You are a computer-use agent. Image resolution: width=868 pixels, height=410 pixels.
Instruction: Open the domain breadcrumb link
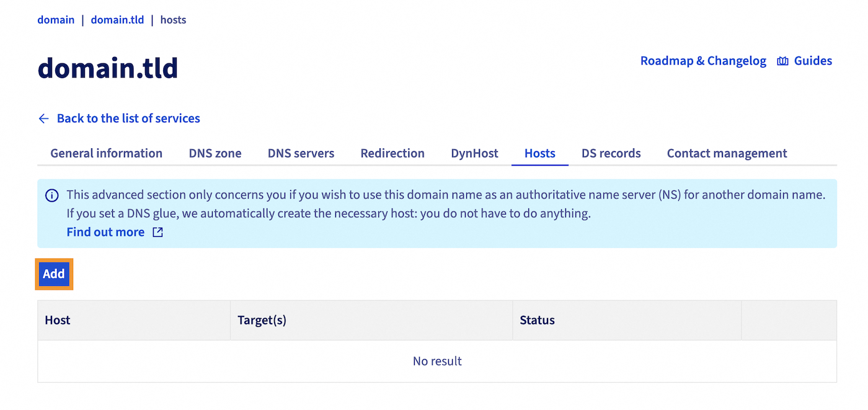pyautogui.click(x=56, y=19)
